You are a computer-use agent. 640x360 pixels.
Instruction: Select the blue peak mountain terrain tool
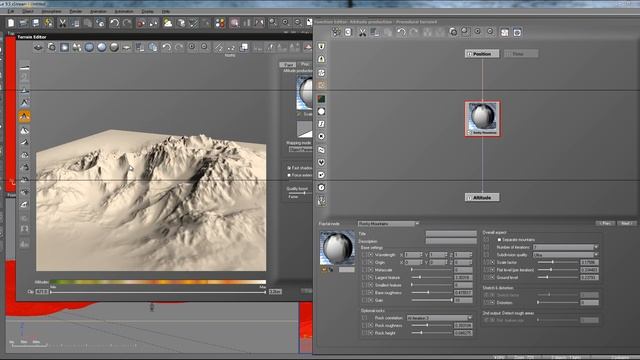pyautogui.click(x=24, y=103)
